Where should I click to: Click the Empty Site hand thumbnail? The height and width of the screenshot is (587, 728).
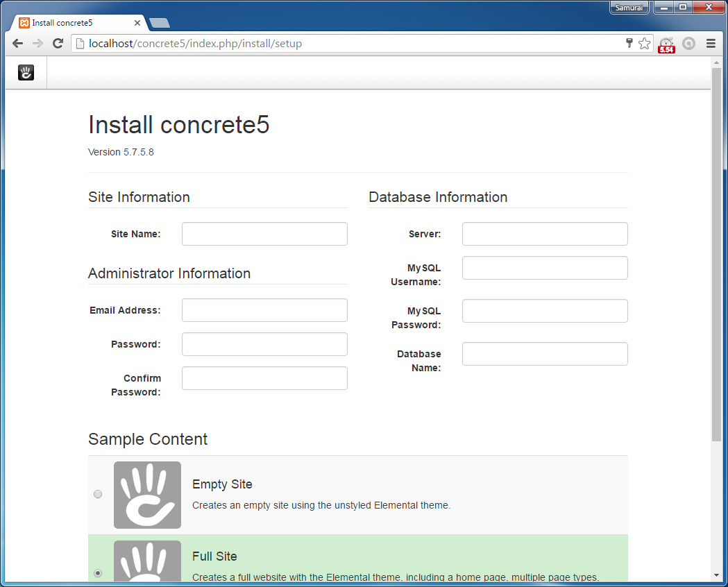pyautogui.click(x=147, y=495)
